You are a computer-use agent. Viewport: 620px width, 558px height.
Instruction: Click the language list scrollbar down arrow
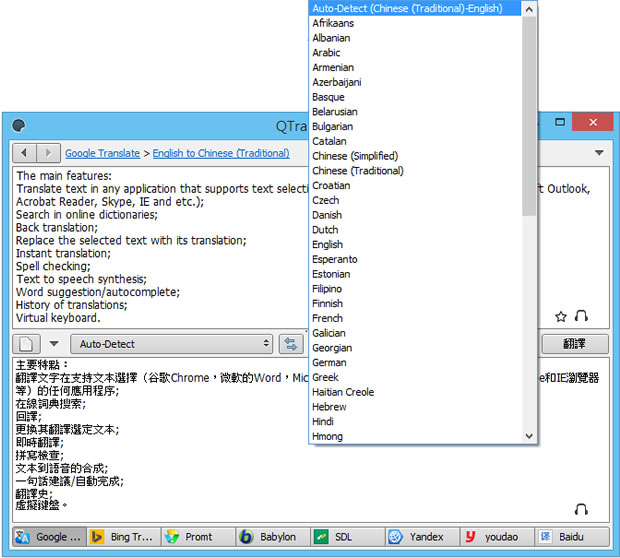[529, 436]
